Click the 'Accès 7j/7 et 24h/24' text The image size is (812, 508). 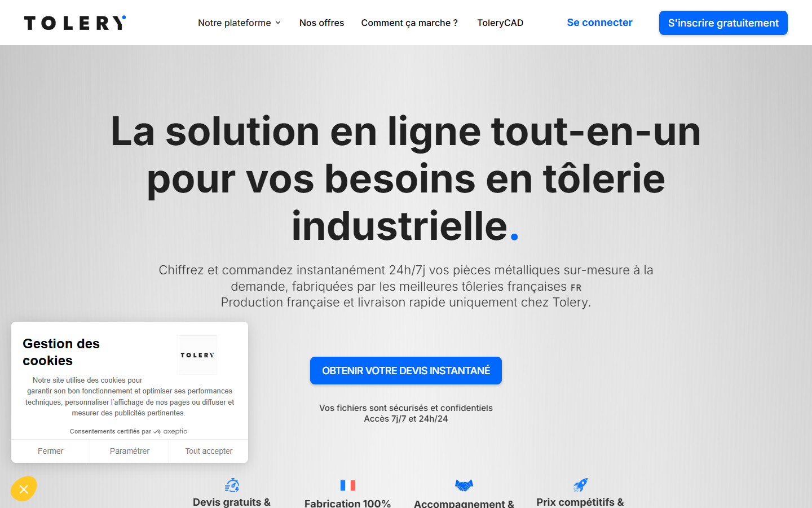406,419
